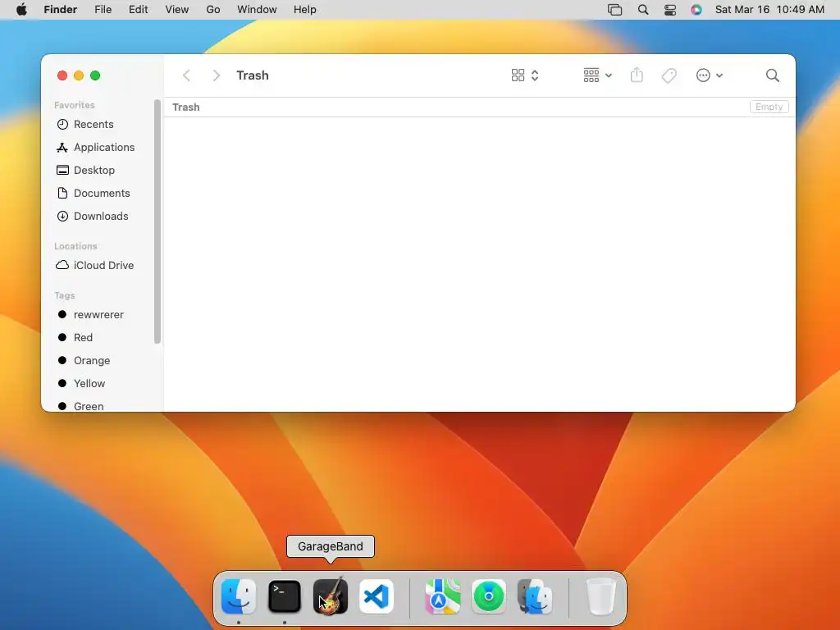840x630 pixels.
Task: Open Finder from the Dock
Action: pos(239,596)
